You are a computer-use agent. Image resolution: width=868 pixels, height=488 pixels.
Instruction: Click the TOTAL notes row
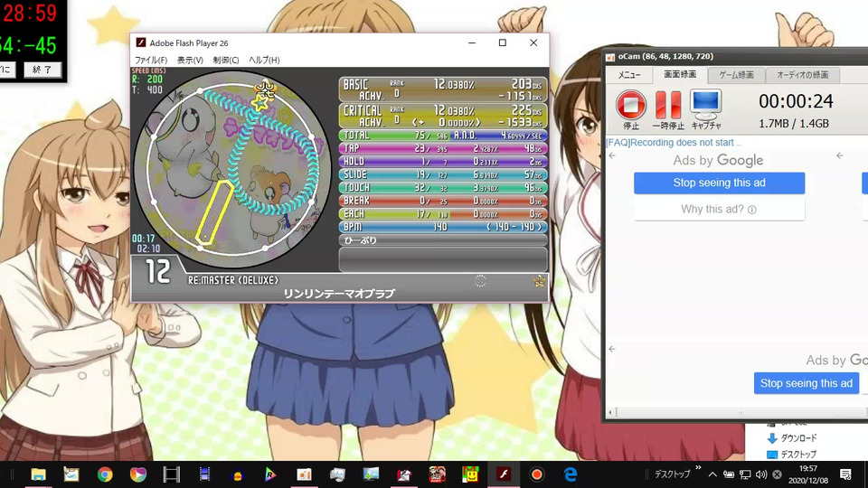click(x=443, y=136)
